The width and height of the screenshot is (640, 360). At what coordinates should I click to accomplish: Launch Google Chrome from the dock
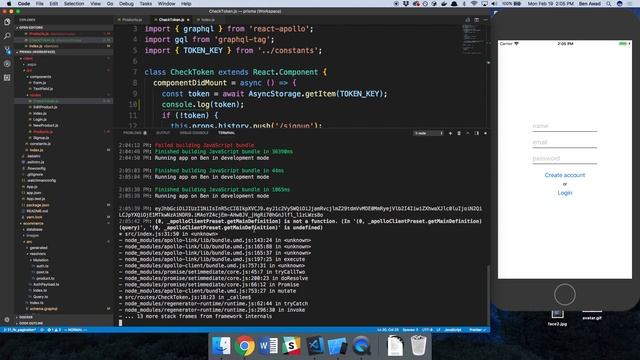(x=244, y=346)
